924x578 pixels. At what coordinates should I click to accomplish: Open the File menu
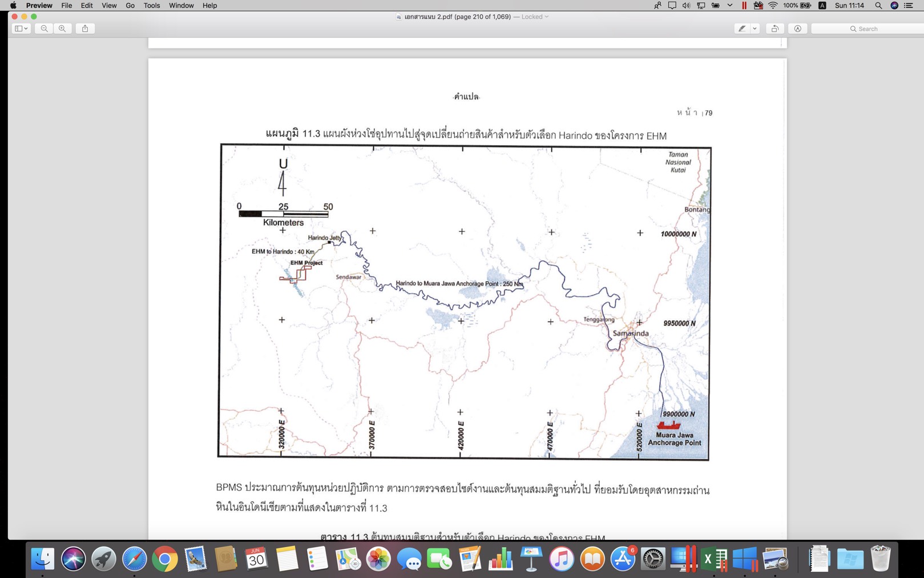pos(66,5)
